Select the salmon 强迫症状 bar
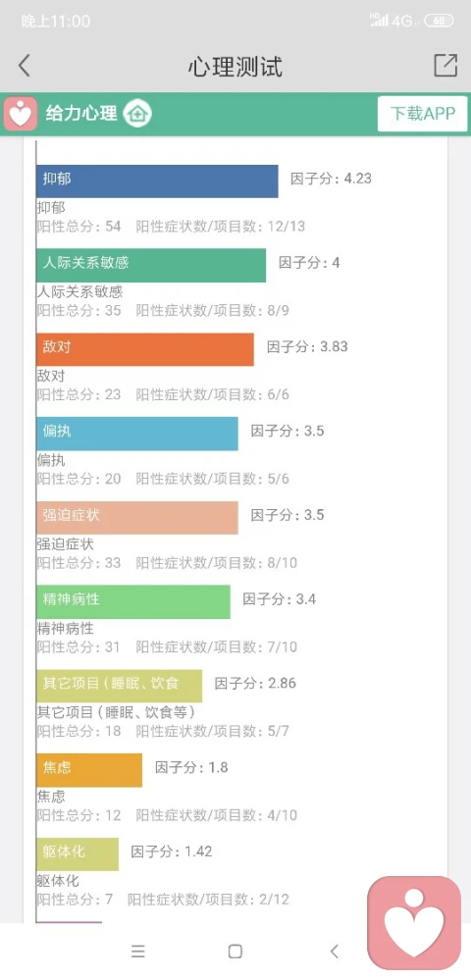The width and height of the screenshot is (471, 980). point(137,518)
